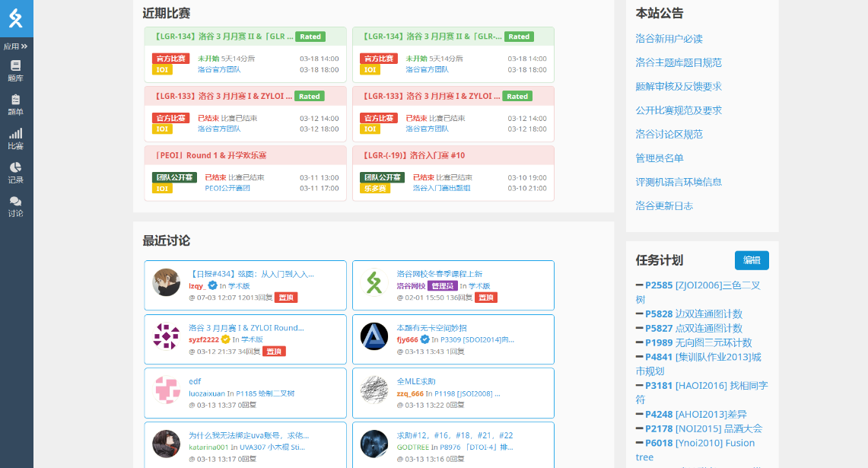The image size is (868, 468).
Task: Open problem P2585 in task plan
Action: [x=659, y=285]
